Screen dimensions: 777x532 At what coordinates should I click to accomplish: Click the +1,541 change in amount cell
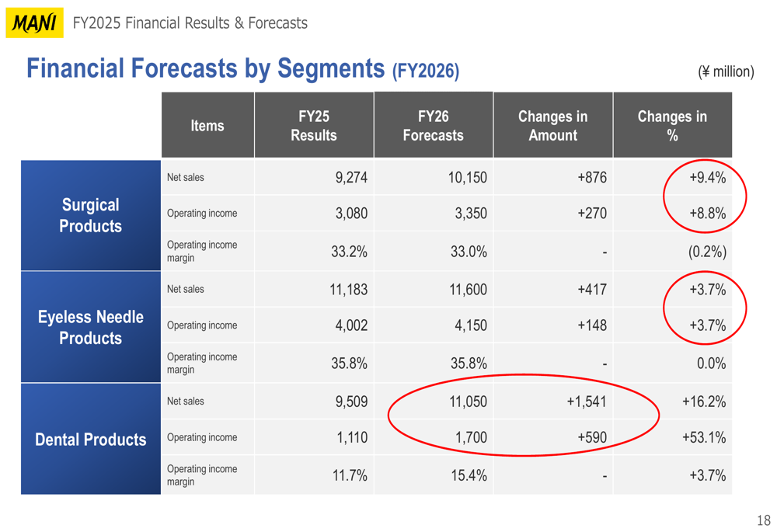586,402
